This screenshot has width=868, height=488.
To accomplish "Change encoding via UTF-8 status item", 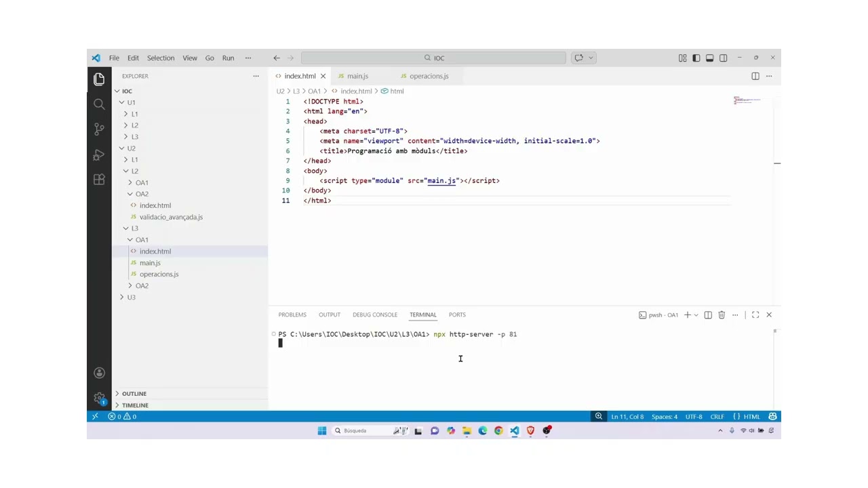I will [x=694, y=416].
